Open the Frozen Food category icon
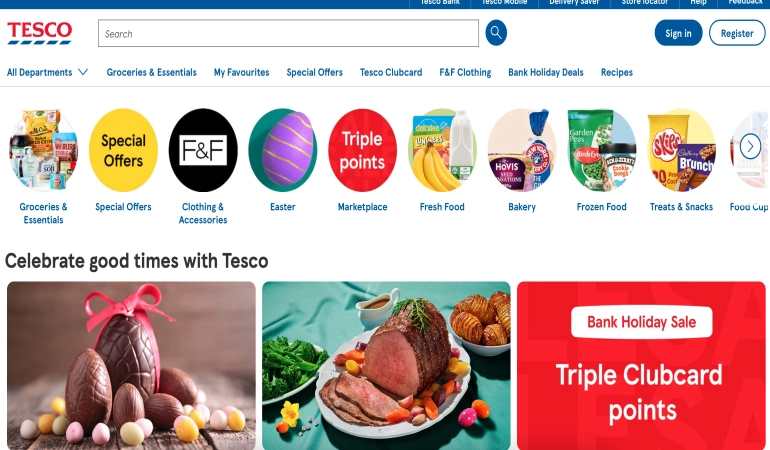The image size is (770, 450). [x=602, y=150]
